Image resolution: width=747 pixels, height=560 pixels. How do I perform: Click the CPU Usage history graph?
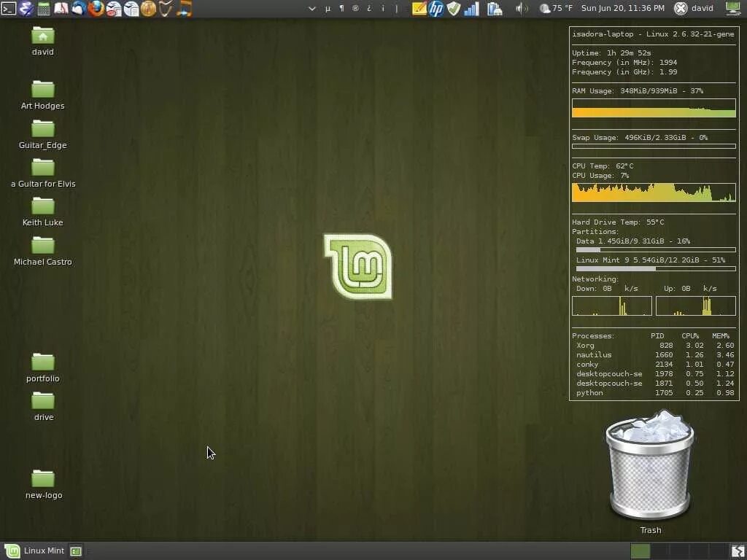[x=654, y=192]
